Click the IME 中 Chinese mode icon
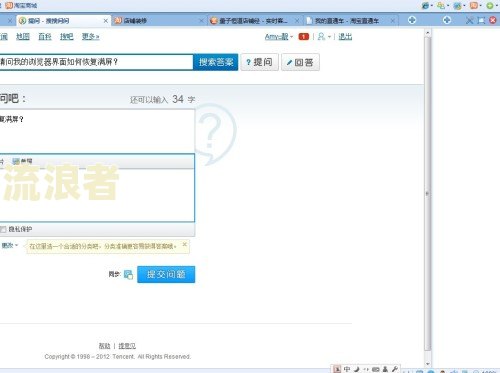 click(x=347, y=369)
